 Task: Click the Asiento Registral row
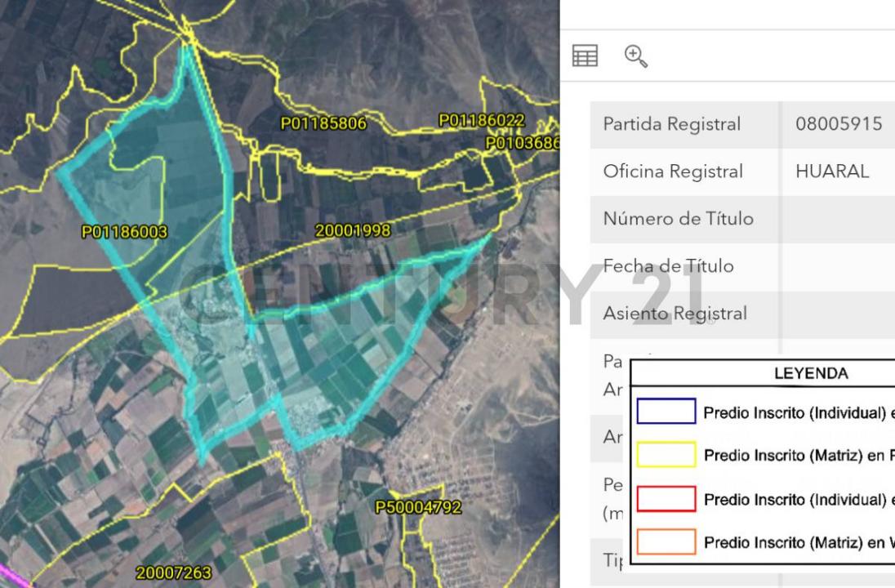point(675,314)
